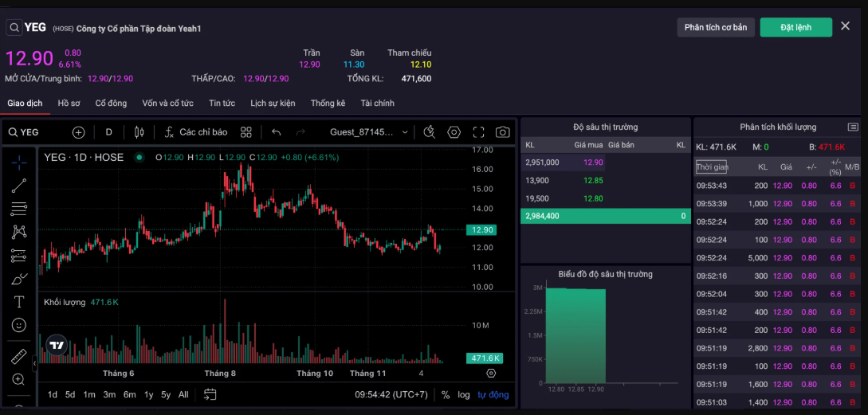Set chart range to 1d
The height and width of the screenshot is (415, 868).
(x=53, y=394)
